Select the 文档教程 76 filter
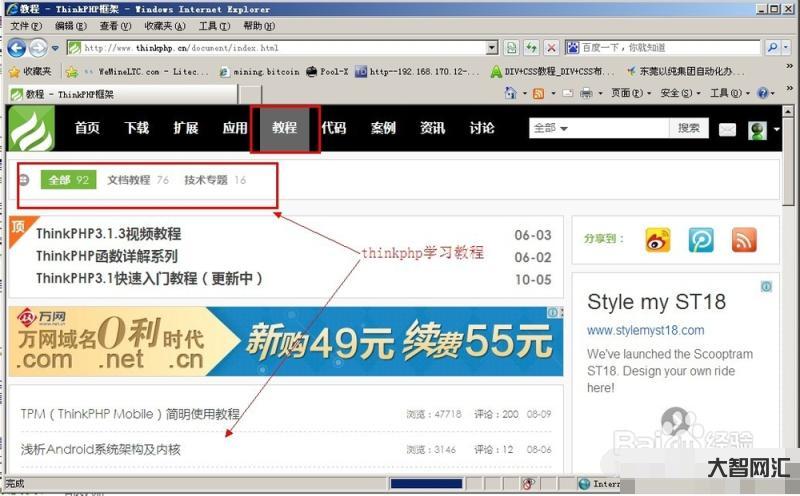The image size is (800, 496). pyautogui.click(x=138, y=180)
